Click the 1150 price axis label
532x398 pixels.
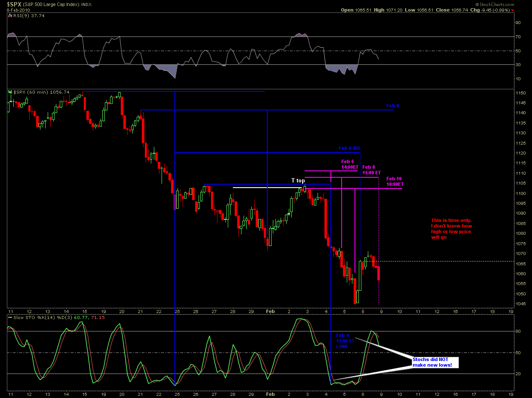pyautogui.click(x=520, y=93)
